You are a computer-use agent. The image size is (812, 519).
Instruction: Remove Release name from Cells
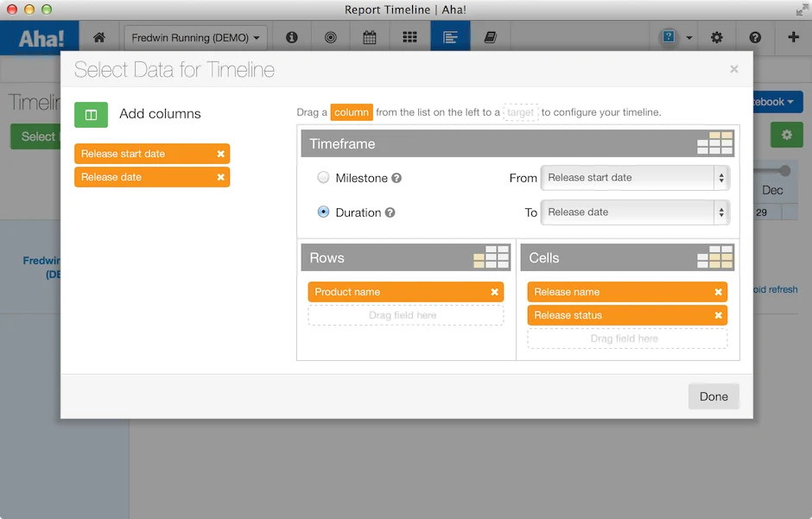click(x=718, y=292)
